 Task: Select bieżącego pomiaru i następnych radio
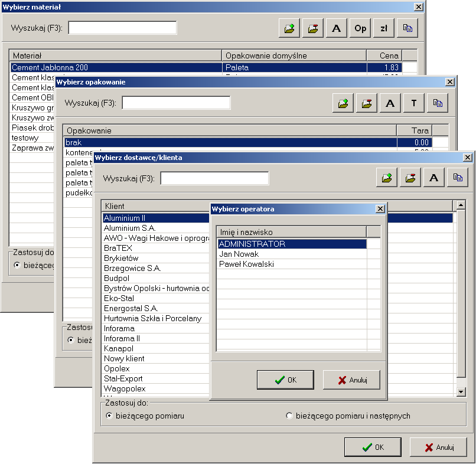coord(289,416)
